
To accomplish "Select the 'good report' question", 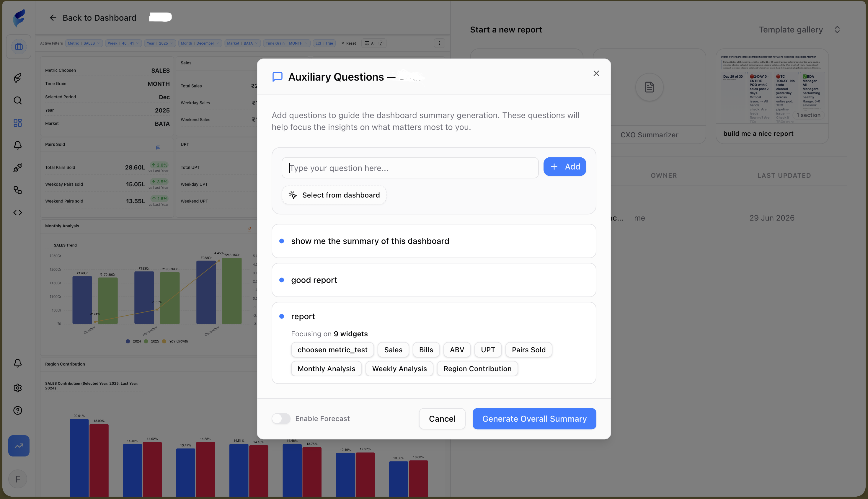I will click(434, 280).
